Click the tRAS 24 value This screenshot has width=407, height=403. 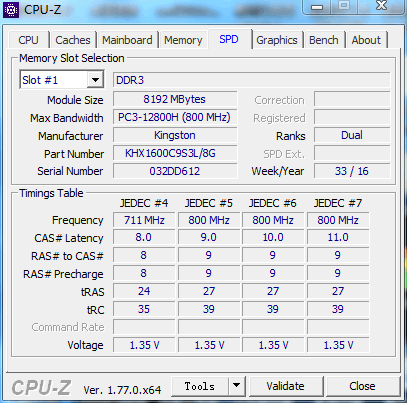[144, 291]
